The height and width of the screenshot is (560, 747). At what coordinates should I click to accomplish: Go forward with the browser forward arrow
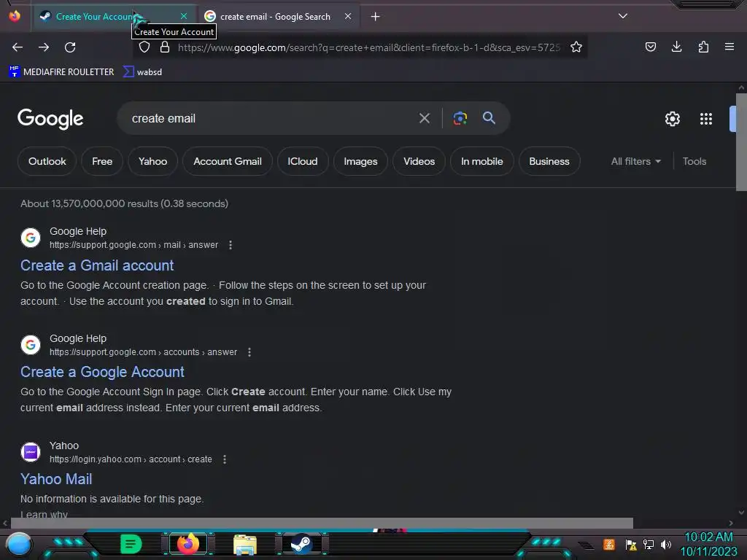pos(44,47)
